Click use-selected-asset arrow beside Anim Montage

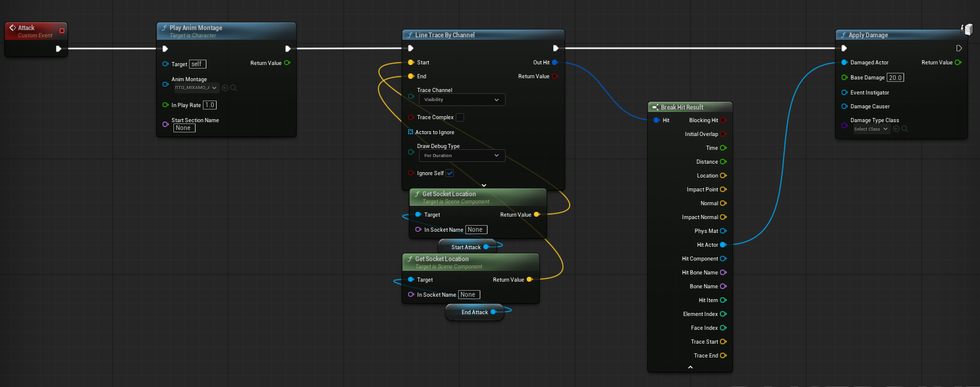click(x=225, y=88)
